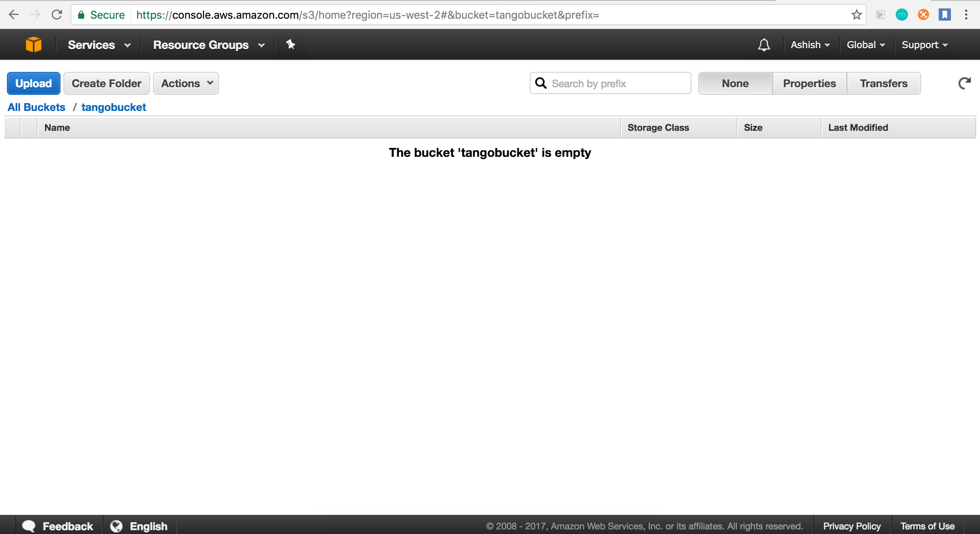Click the Create Folder button
The width and height of the screenshot is (980, 534).
click(x=106, y=83)
